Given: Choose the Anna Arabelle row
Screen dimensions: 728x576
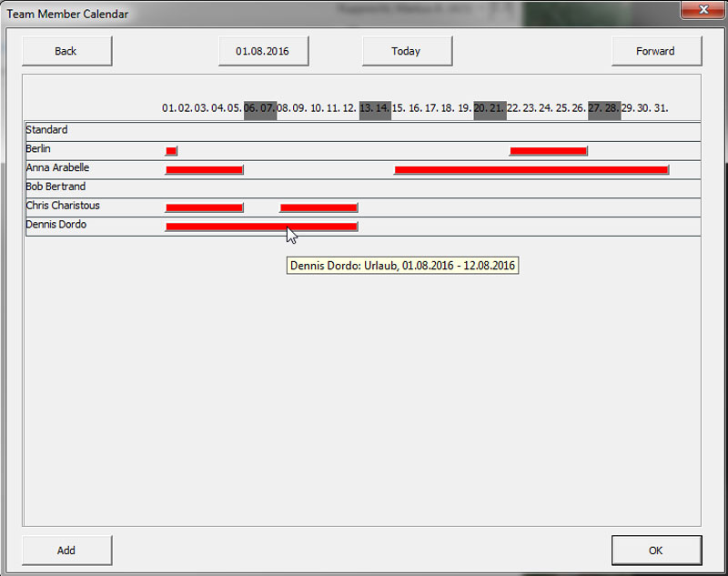Looking at the screenshot, I should (57, 168).
